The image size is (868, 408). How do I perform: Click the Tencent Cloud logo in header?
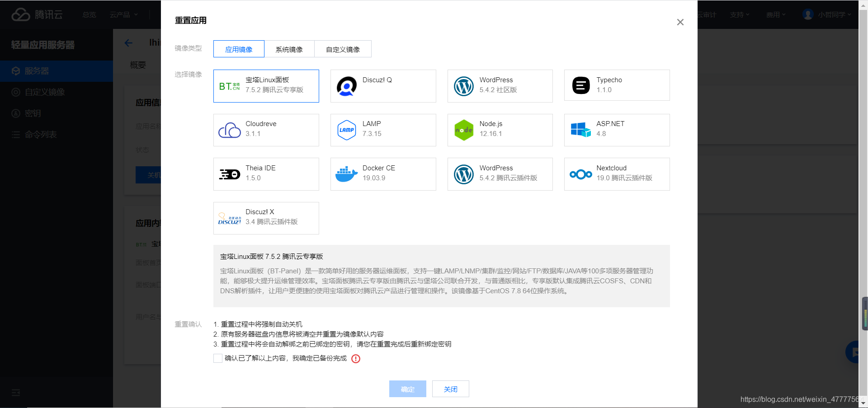pyautogui.click(x=37, y=14)
